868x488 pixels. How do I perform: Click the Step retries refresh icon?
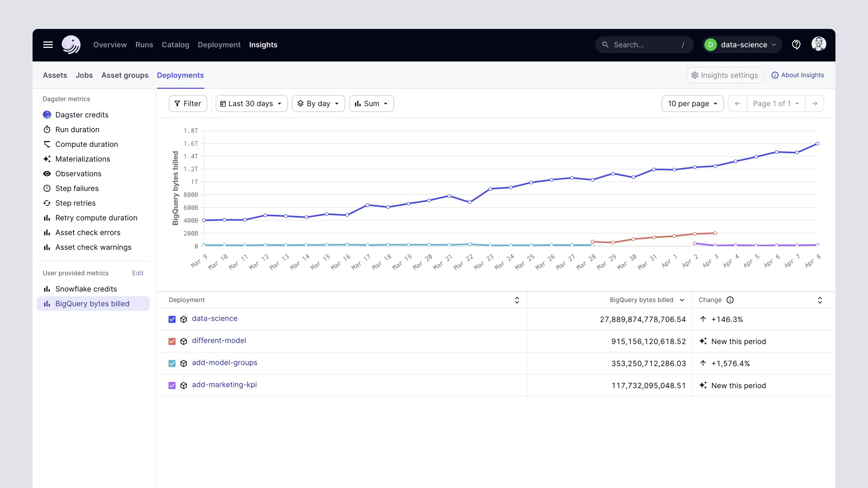[47, 203]
